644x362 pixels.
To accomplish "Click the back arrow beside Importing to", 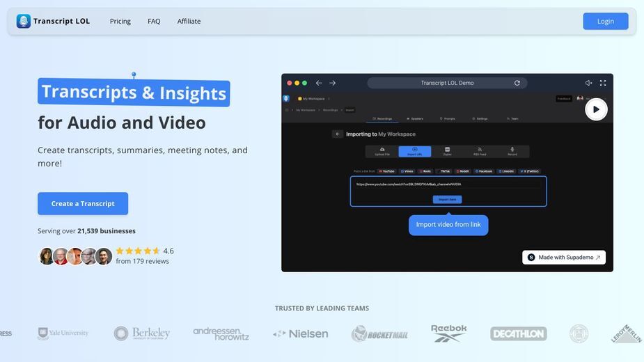I will (x=337, y=134).
